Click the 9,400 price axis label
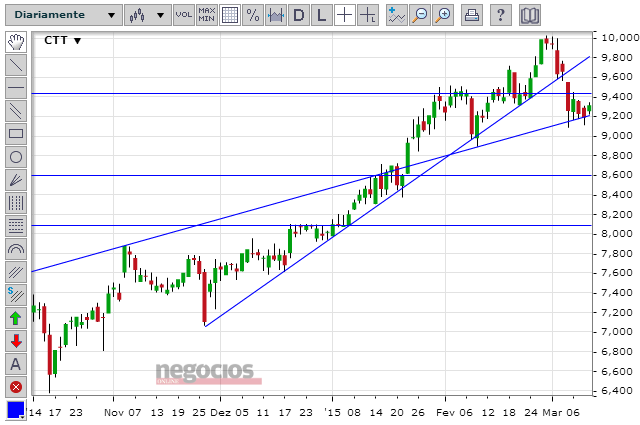The width and height of the screenshot is (640, 425). (617, 96)
